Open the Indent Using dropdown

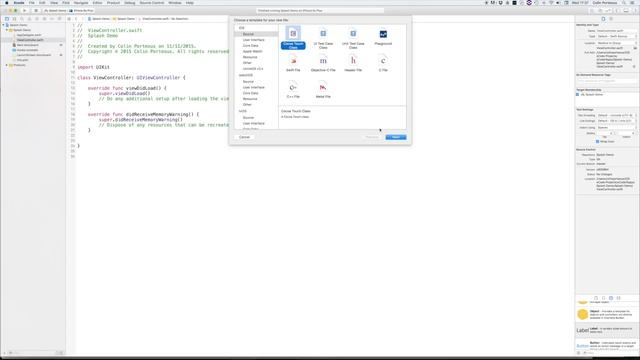[616, 127]
